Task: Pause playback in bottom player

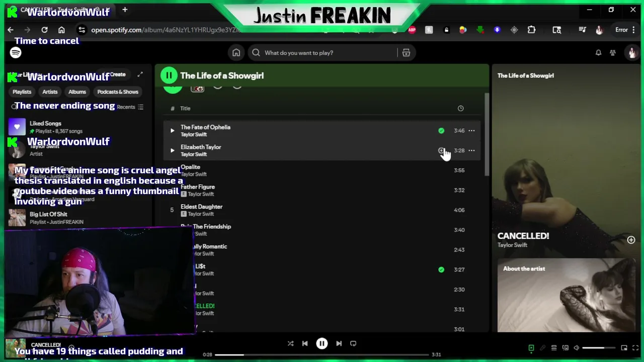Action: (x=322, y=343)
